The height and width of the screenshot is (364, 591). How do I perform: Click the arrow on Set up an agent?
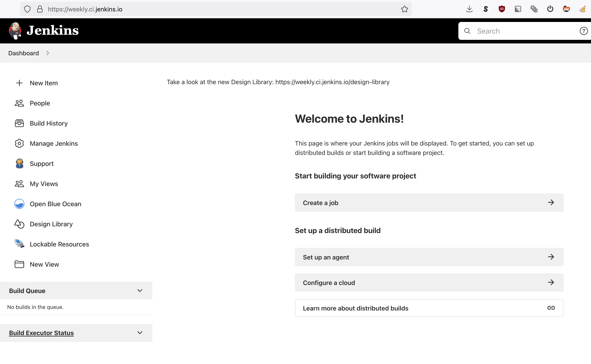[551, 257]
